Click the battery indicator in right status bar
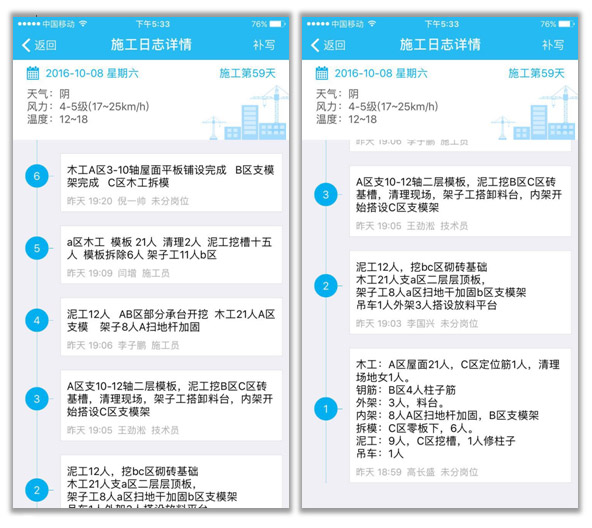The width and height of the screenshot is (592, 528). 566,24
